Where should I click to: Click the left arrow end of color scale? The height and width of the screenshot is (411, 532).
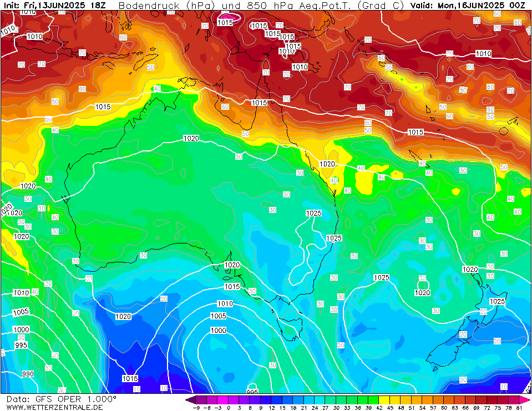pyautogui.click(x=191, y=399)
